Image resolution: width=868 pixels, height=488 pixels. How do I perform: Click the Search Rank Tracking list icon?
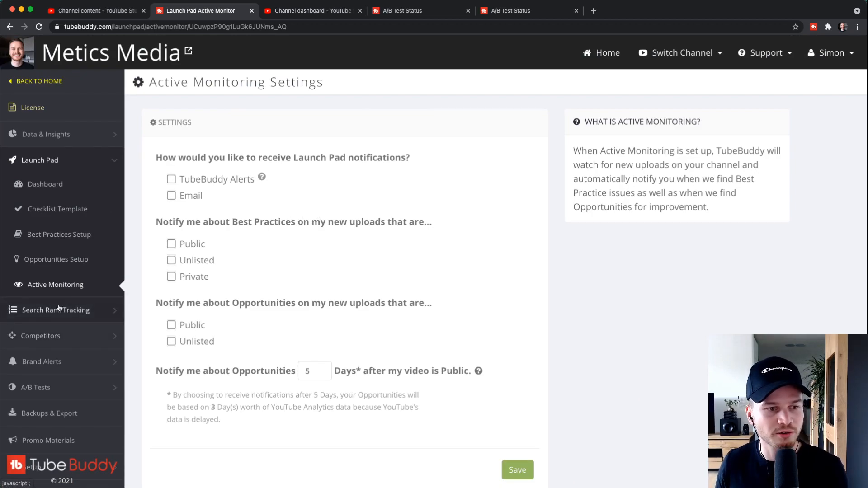(x=13, y=310)
